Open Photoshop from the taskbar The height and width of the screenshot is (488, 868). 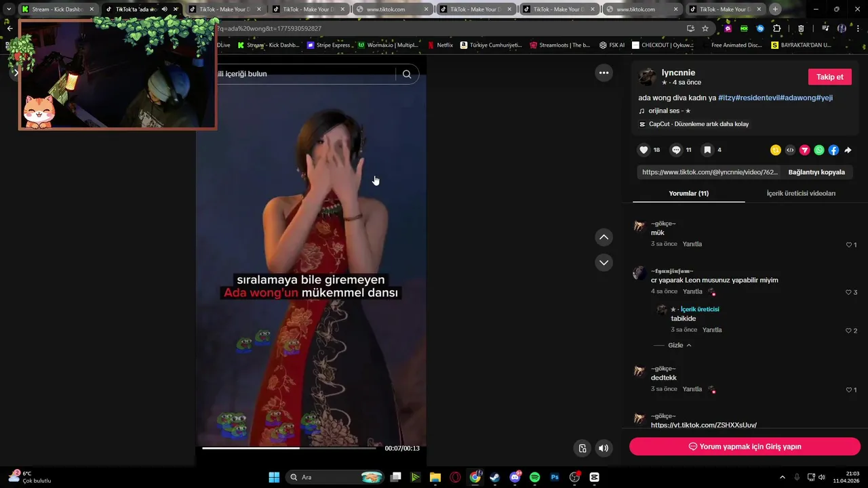[555, 477]
